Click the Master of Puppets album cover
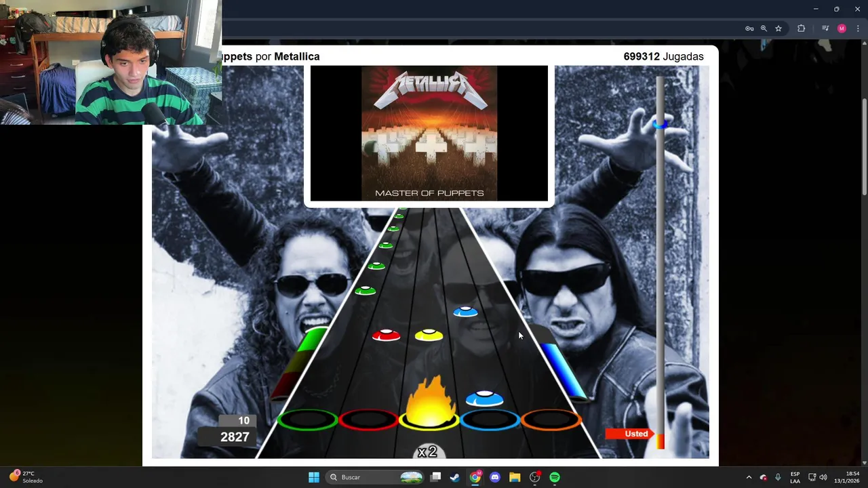The height and width of the screenshot is (488, 868). pyautogui.click(x=429, y=133)
